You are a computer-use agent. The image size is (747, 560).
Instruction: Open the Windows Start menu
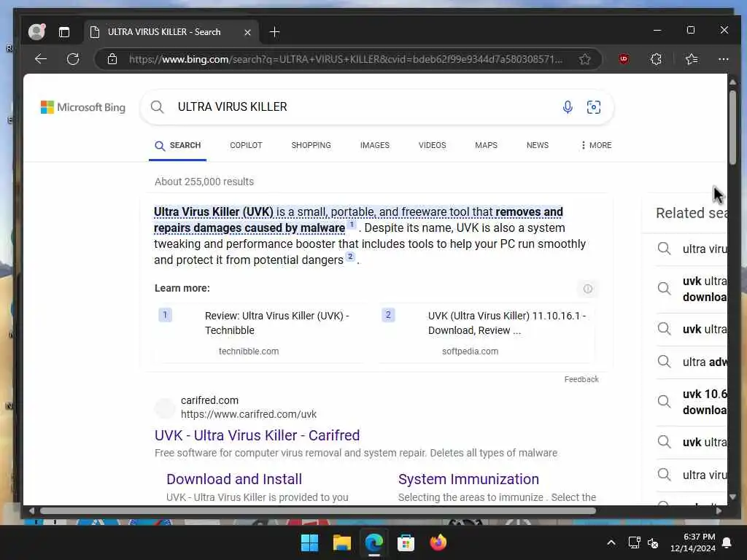click(309, 542)
